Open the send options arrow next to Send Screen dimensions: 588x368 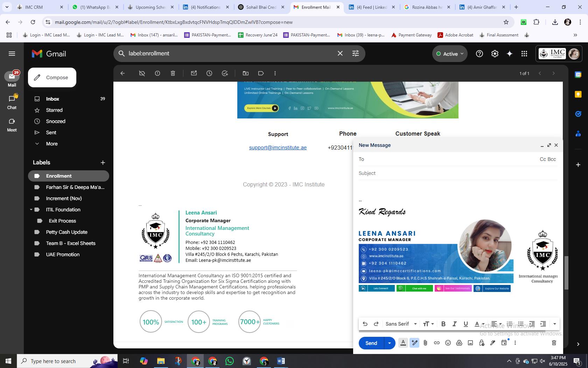[390, 343]
